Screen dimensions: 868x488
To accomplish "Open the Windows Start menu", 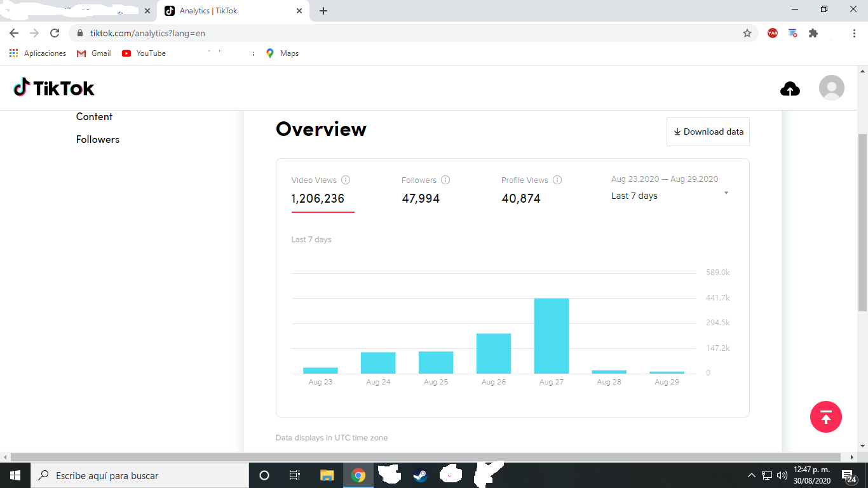I will click(x=15, y=475).
